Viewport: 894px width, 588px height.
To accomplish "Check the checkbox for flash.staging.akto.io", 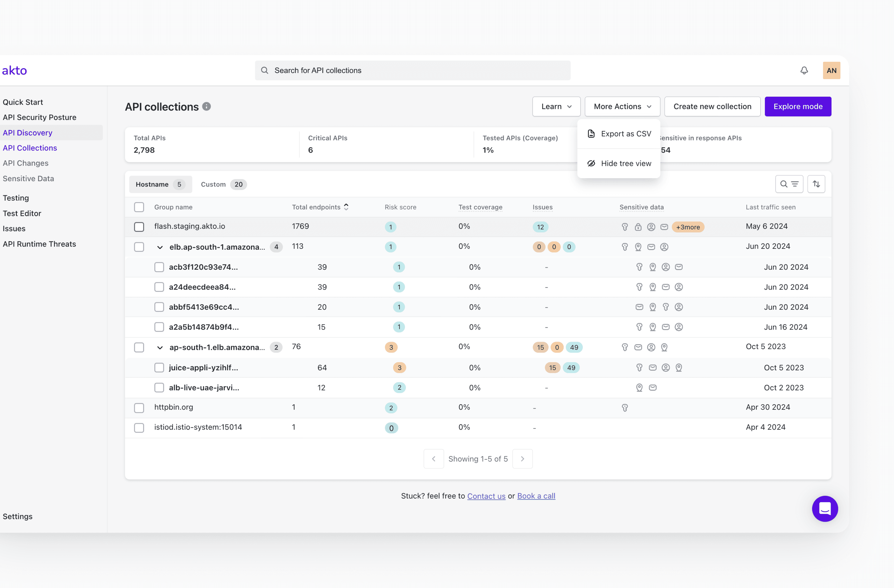I will pyautogui.click(x=139, y=227).
